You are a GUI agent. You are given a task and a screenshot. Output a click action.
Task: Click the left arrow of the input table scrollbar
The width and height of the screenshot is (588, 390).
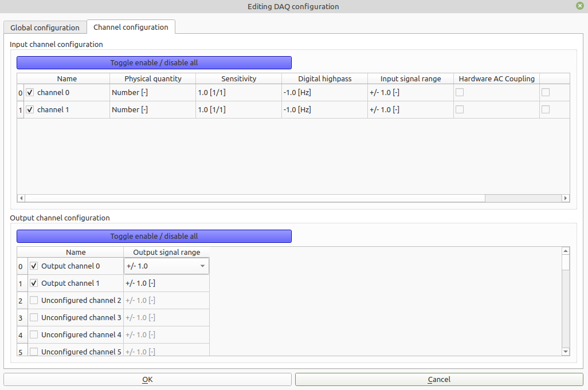coord(21,198)
